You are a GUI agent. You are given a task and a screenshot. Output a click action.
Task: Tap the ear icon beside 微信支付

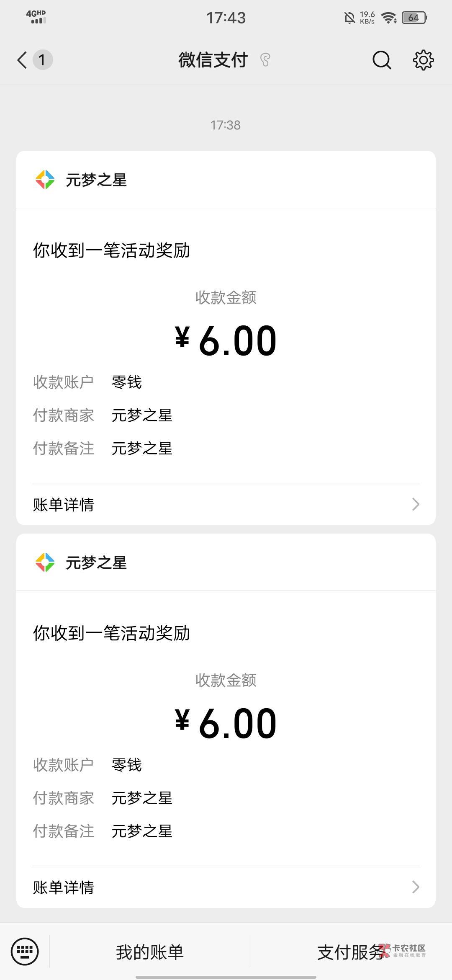coord(265,60)
